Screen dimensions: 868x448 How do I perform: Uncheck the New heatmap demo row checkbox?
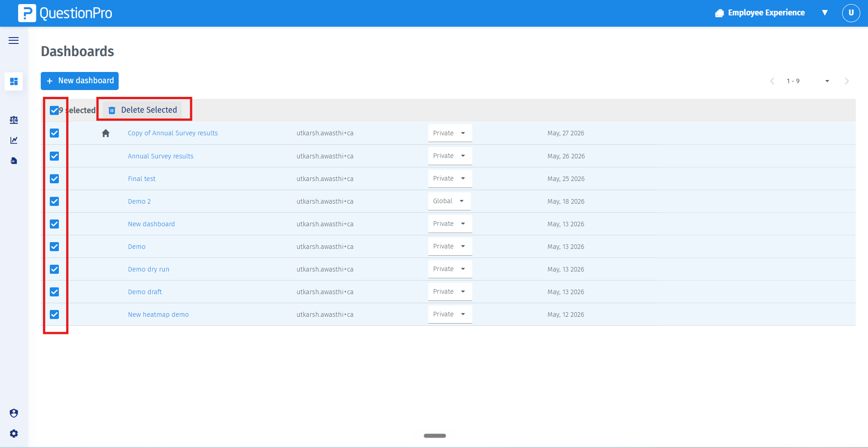pyautogui.click(x=54, y=315)
